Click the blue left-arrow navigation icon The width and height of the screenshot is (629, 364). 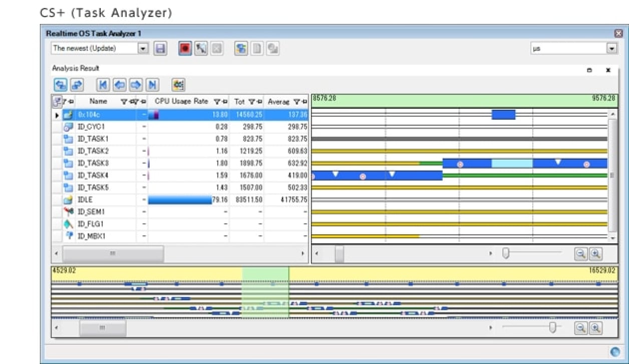tap(120, 84)
